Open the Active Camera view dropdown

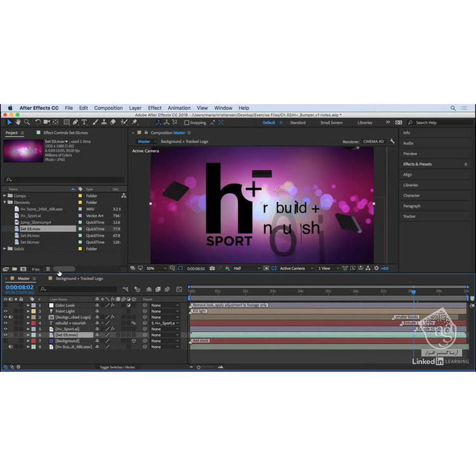[x=295, y=268]
